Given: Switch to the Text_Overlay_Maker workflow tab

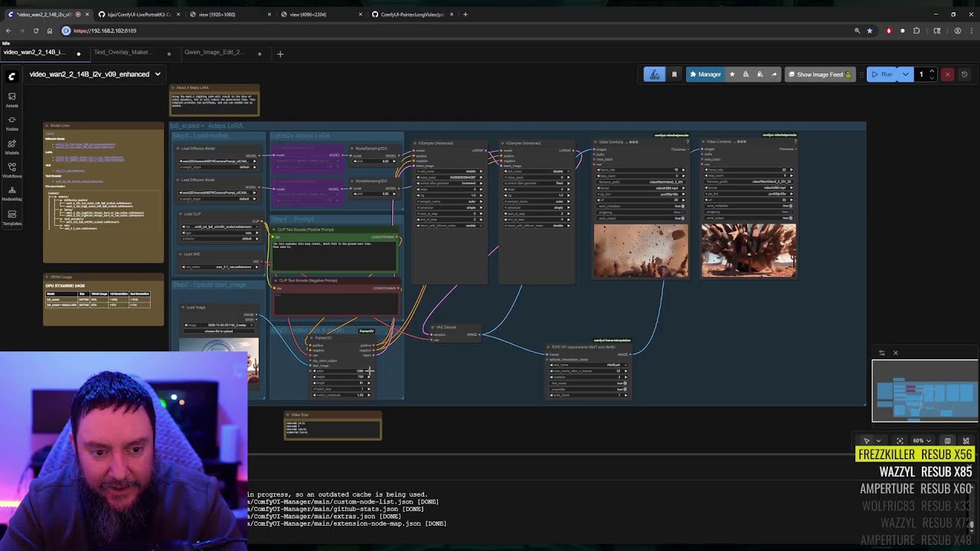Looking at the screenshot, I should 122,52.
